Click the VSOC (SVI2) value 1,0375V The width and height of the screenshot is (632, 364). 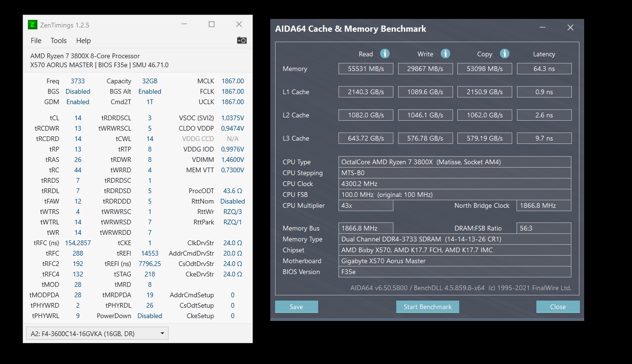pyautogui.click(x=233, y=118)
